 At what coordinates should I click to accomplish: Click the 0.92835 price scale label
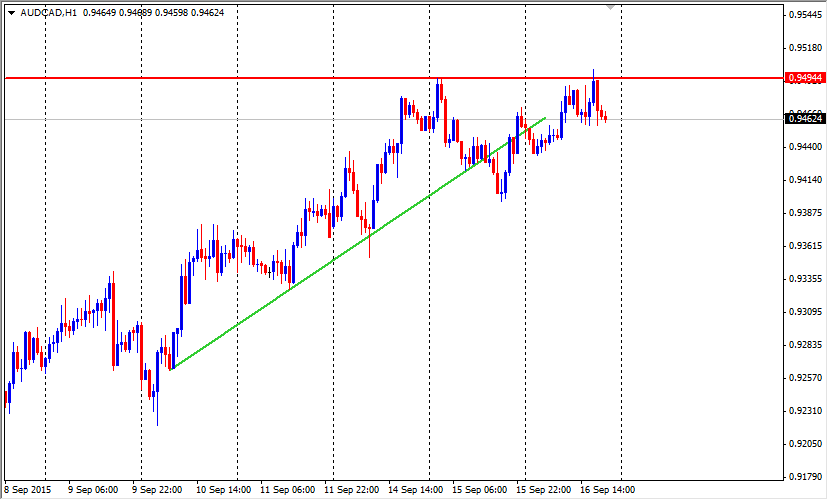[x=805, y=345]
